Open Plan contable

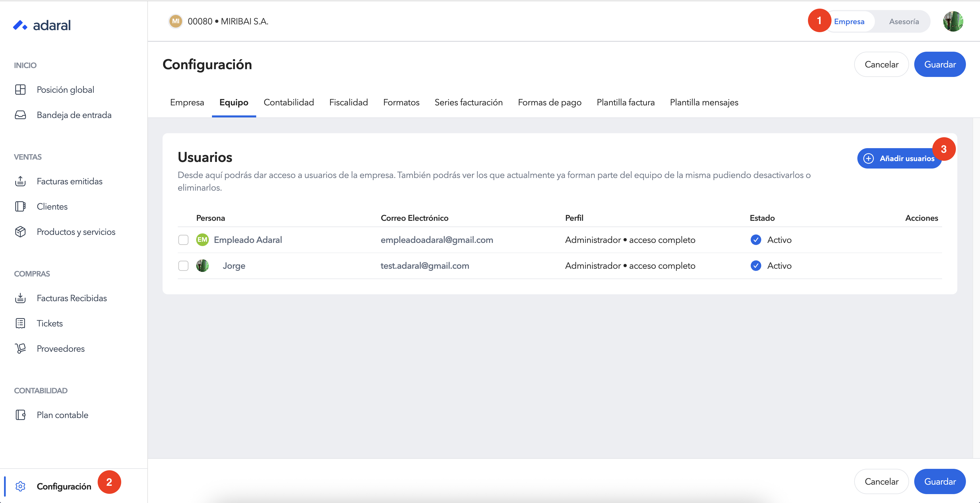(x=62, y=415)
